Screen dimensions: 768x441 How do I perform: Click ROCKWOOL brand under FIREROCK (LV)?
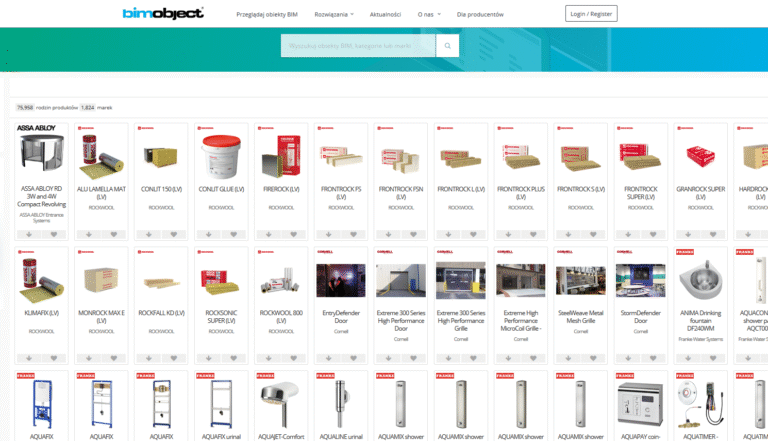click(281, 208)
